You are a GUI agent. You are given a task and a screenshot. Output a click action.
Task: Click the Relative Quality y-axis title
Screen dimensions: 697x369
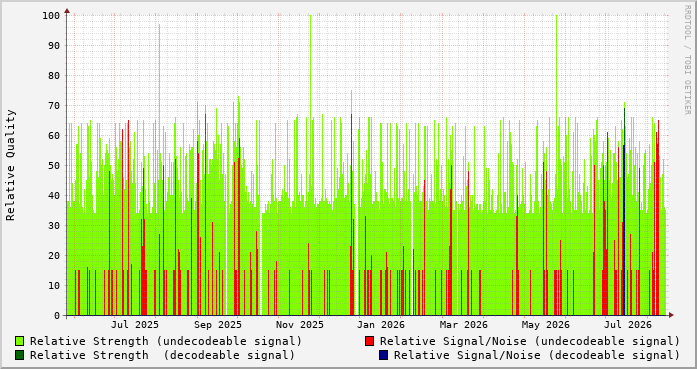coord(11,165)
